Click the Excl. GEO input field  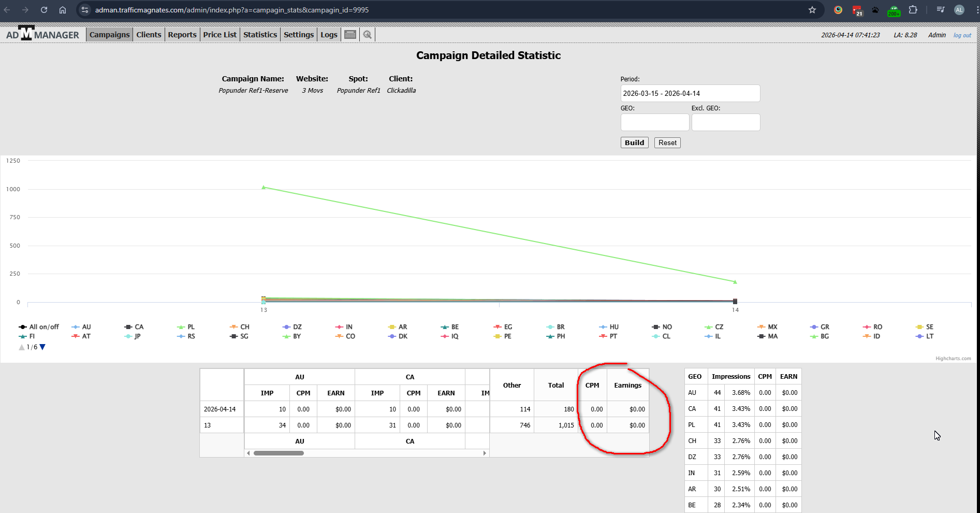point(725,122)
